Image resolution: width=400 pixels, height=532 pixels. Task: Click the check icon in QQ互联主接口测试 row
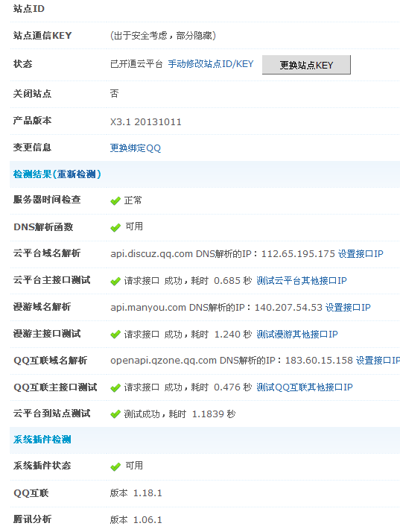point(115,387)
